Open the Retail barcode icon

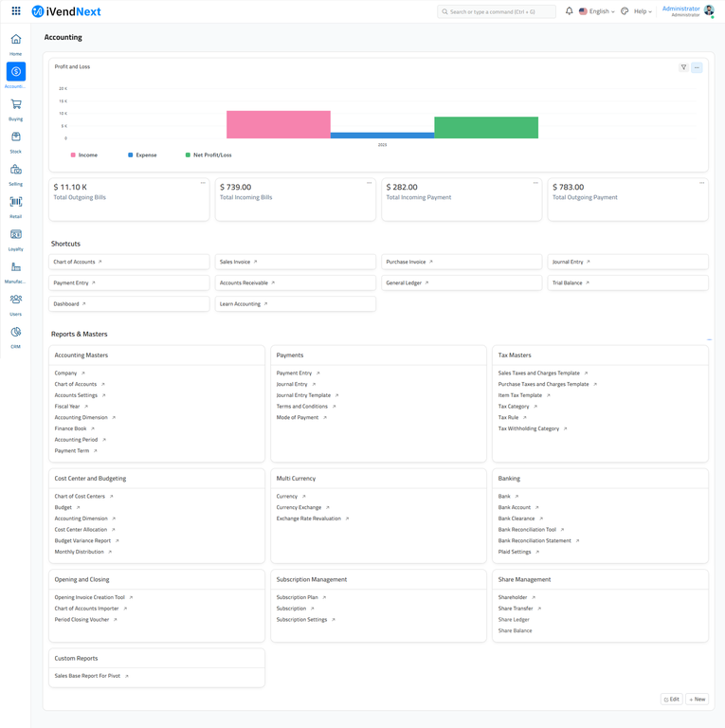point(16,202)
